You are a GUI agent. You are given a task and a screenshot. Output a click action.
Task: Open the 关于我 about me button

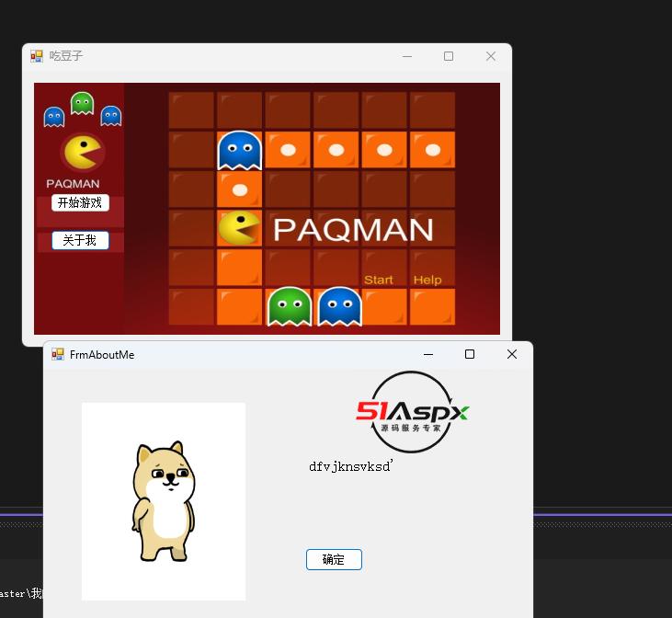tap(80, 240)
